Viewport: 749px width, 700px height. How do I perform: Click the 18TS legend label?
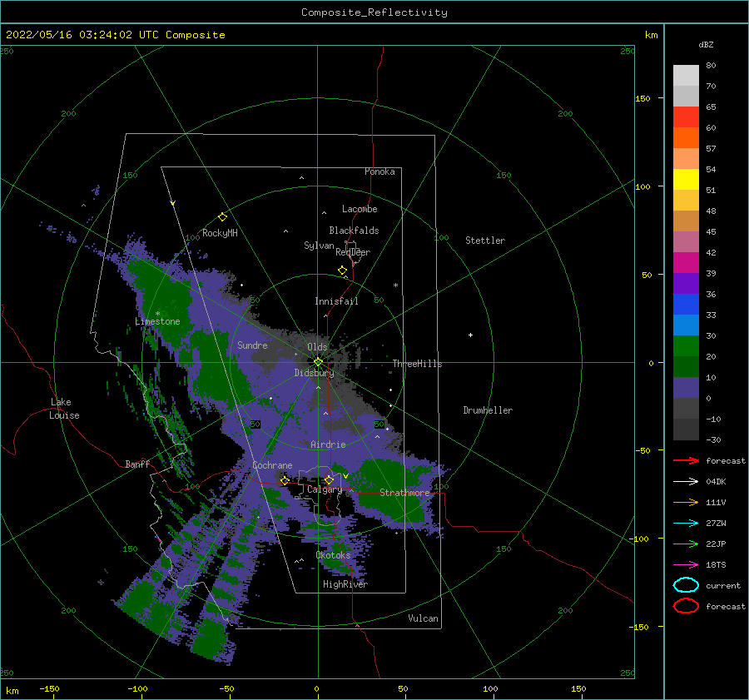click(716, 565)
